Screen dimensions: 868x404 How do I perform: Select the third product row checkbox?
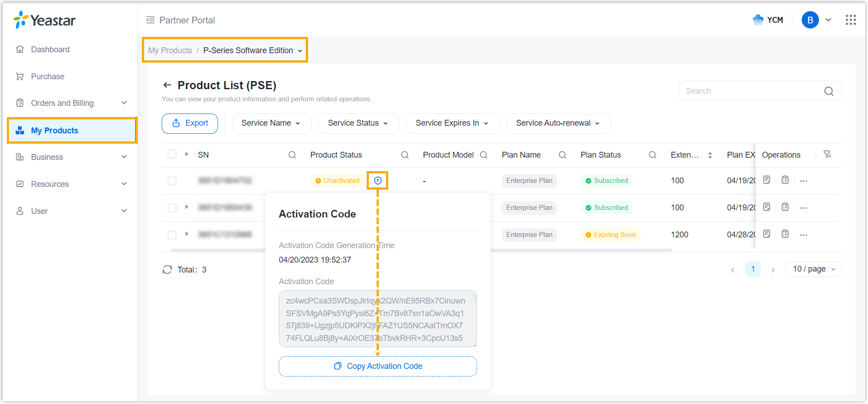(172, 235)
